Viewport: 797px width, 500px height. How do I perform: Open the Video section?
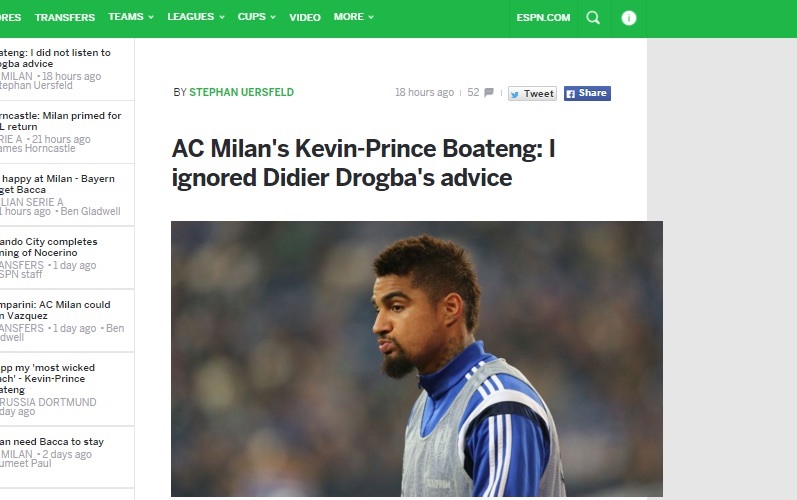click(x=305, y=17)
